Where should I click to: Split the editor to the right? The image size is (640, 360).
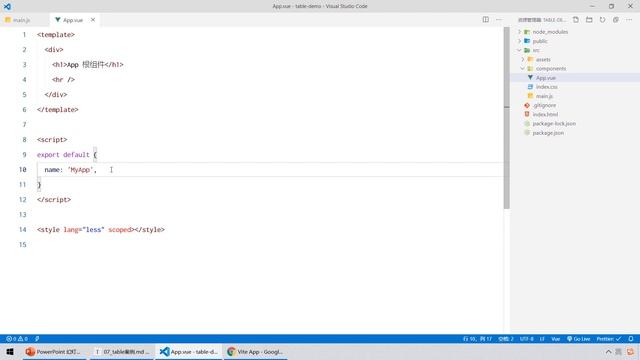click(485, 20)
